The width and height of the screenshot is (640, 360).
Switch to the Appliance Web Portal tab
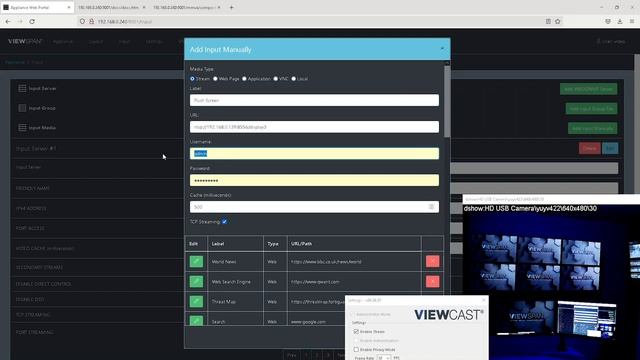click(x=38, y=7)
